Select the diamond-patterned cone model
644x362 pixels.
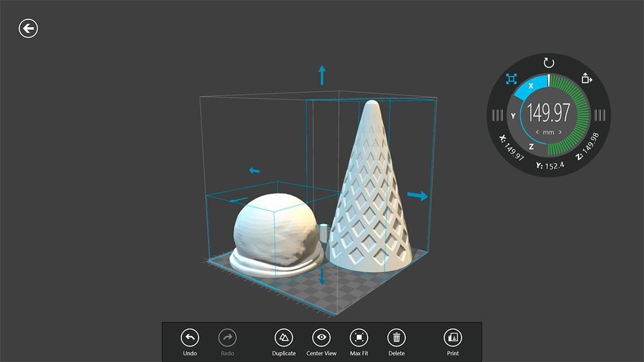[x=369, y=204]
